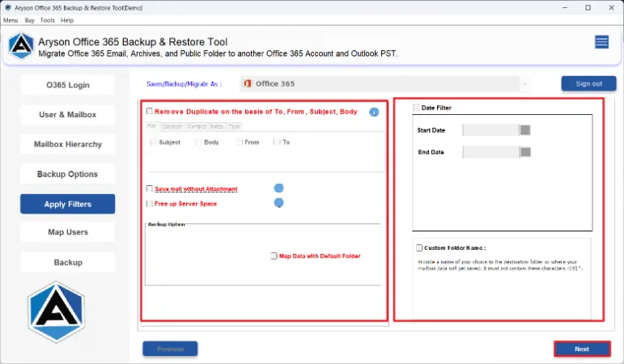624x364 pixels.
Task: Open the Tools menu
Action: (48, 20)
